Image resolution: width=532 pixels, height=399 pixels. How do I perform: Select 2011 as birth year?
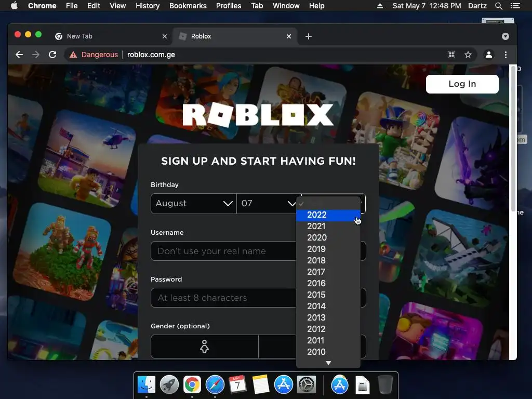pos(328,341)
